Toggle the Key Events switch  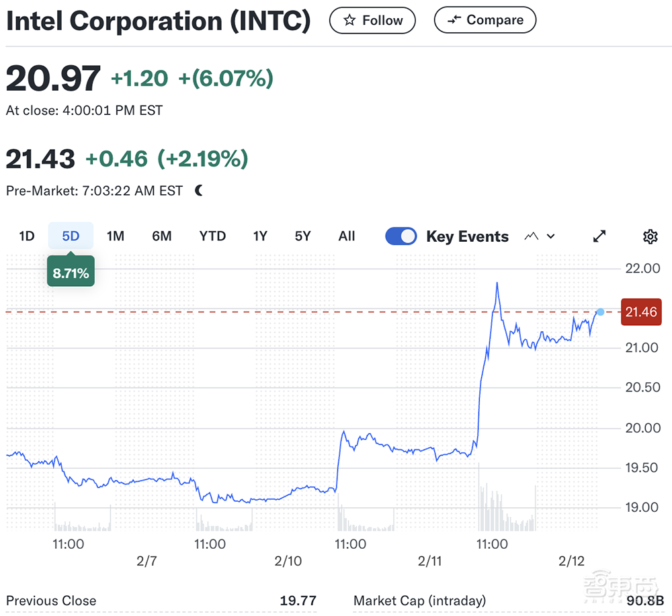point(401,236)
